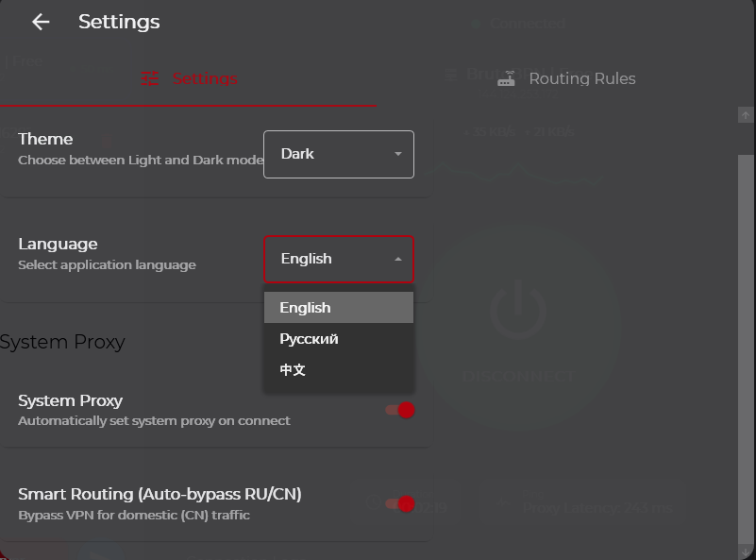The width and height of the screenshot is (756, 560).
Task: Click the Routing Rules router icon
Action: 506,78
